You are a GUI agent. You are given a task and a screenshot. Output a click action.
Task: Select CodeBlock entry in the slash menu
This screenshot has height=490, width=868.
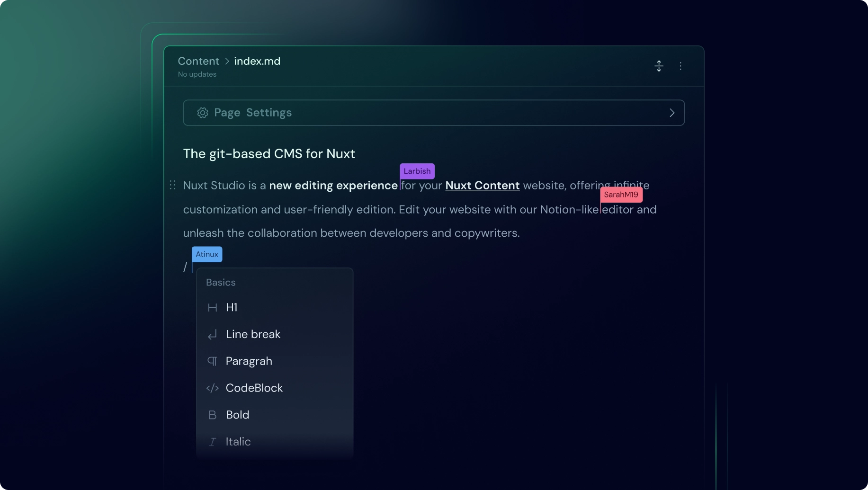pos(254,388)
